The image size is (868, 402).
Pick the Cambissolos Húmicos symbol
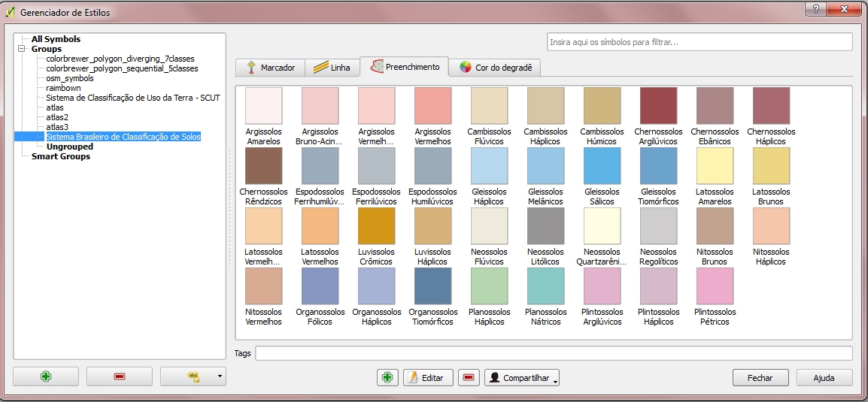click(602, 106)
